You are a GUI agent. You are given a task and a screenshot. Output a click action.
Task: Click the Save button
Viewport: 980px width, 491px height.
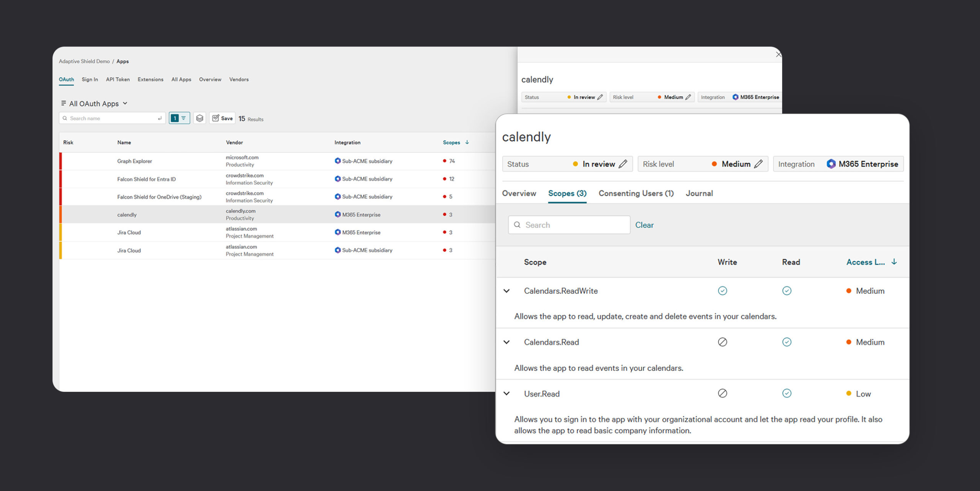click(222, 118)
